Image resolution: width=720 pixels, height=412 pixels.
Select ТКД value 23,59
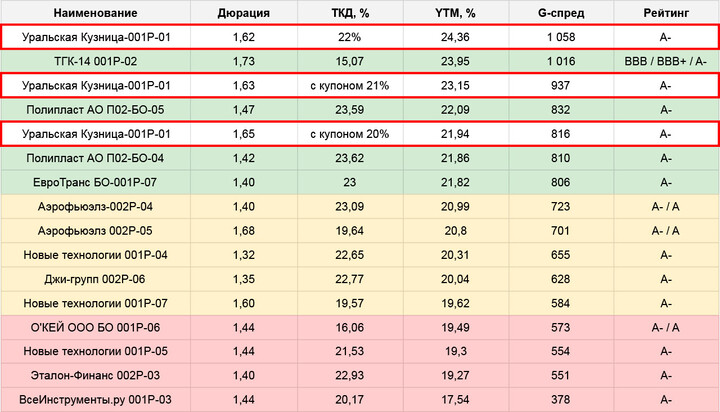point(349,110)
